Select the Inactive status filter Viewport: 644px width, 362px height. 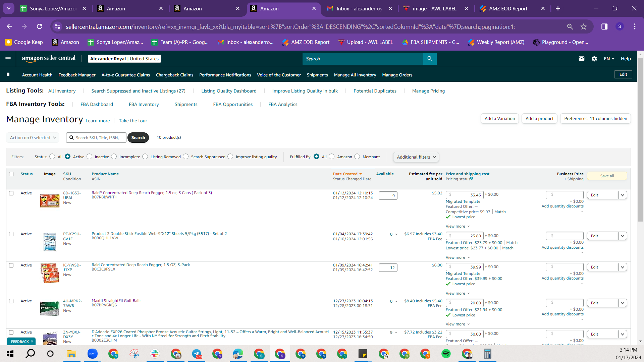pyautogui.click(x=90, y=157)
